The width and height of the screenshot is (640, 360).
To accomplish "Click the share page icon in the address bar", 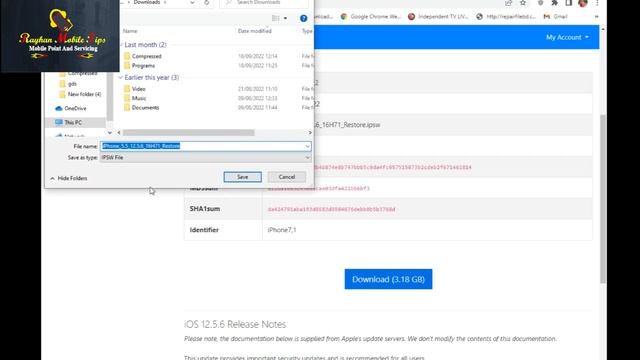I will pos(509,3).
